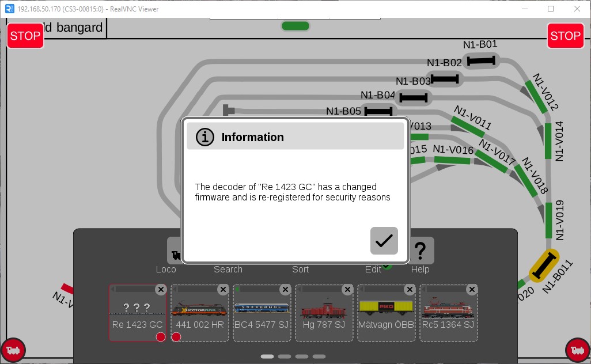Select the Hg 787 SJ loco card
The image size is (591, 364).
pos(324,313)
